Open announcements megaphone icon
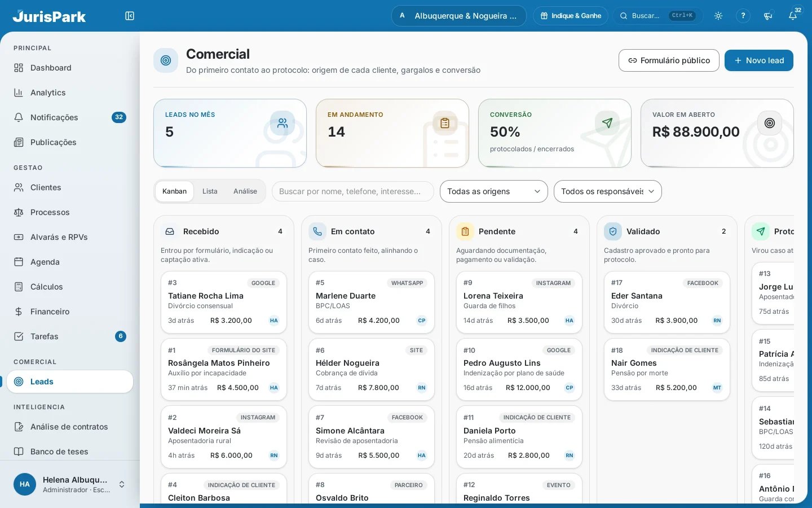This screenshot has height=508, width=812. coord(768,16)
